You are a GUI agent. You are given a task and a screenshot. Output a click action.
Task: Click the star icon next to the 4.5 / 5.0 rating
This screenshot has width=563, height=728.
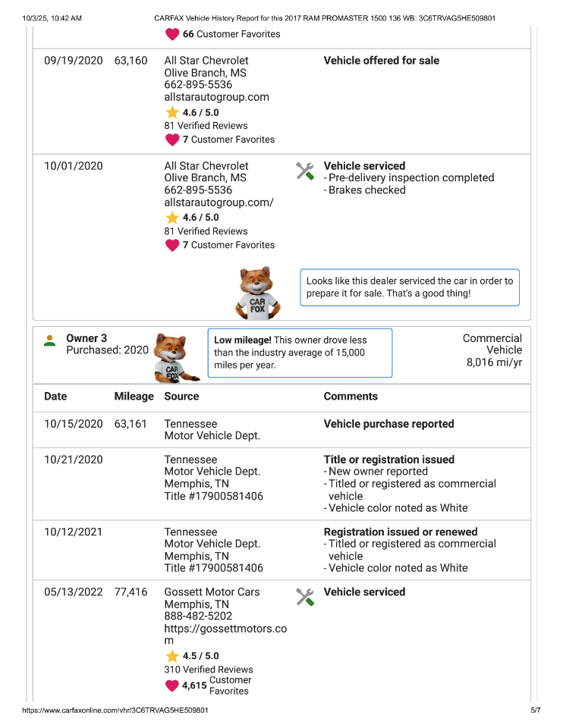coord(172,656)
